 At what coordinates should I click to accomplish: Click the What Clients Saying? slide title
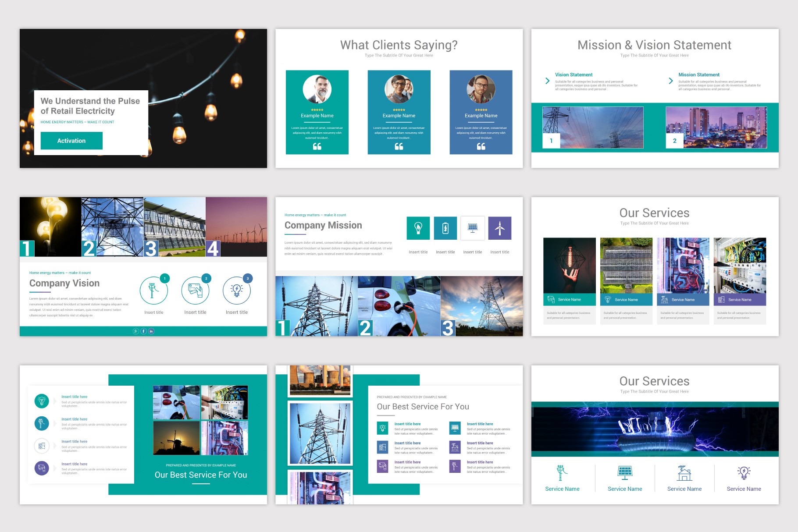click(399, 45)
